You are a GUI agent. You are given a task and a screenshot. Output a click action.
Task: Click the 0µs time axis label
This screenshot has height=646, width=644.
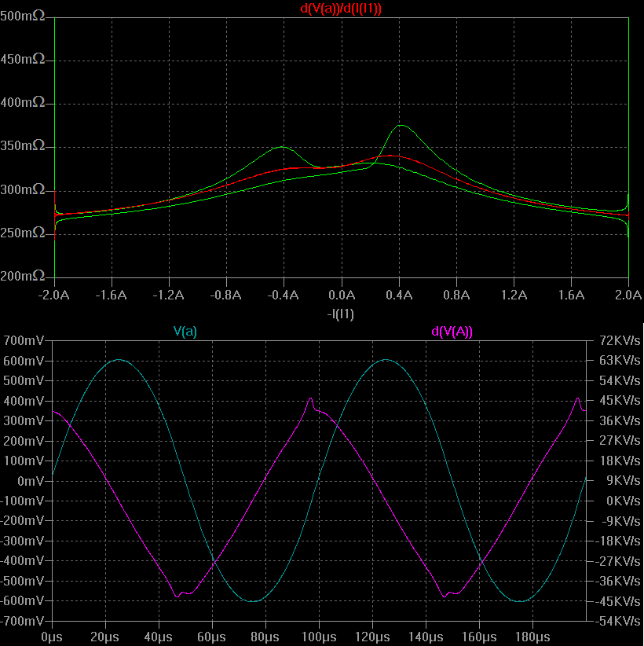pos(52,637)
